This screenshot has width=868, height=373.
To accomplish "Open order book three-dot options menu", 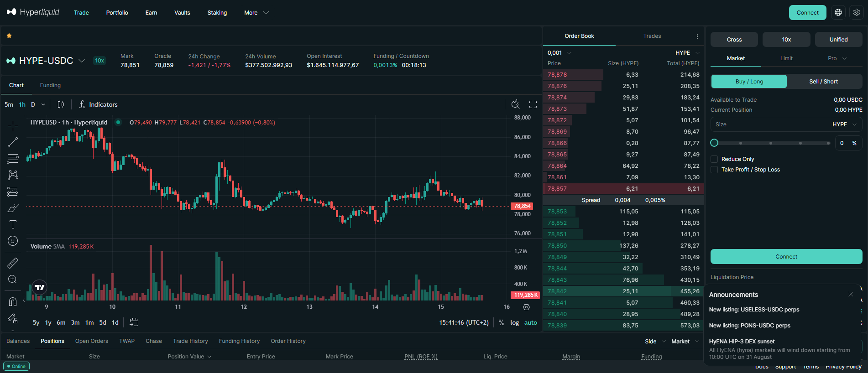I will pyautogui.click(x=697, y=36).
